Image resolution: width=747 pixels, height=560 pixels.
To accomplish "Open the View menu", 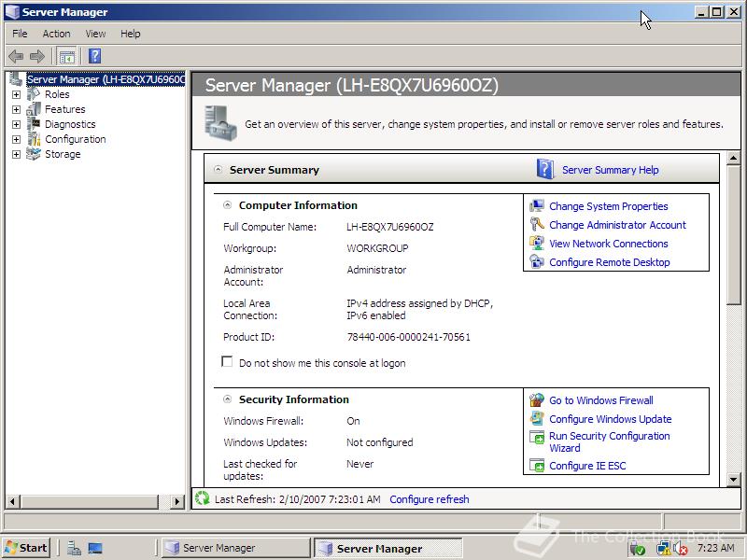I will click(x=95, y=34).
